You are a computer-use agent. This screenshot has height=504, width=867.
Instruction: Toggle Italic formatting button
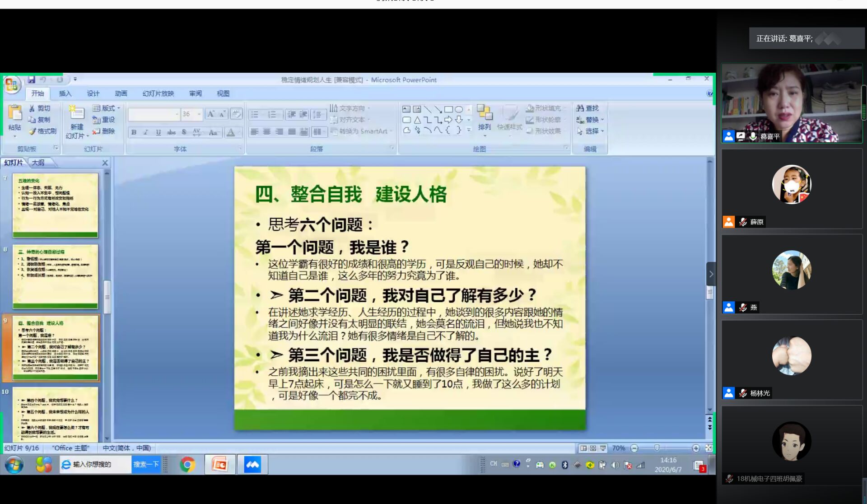[x=146, y=132]
